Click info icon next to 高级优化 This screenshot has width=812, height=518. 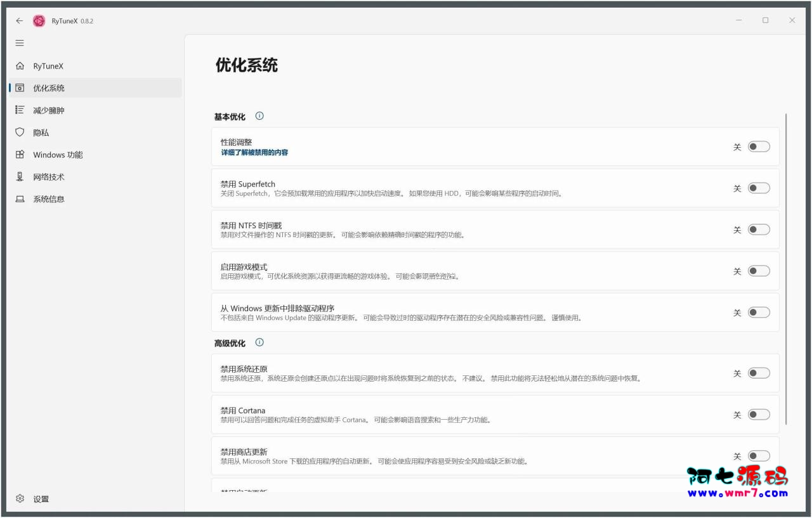259,342
